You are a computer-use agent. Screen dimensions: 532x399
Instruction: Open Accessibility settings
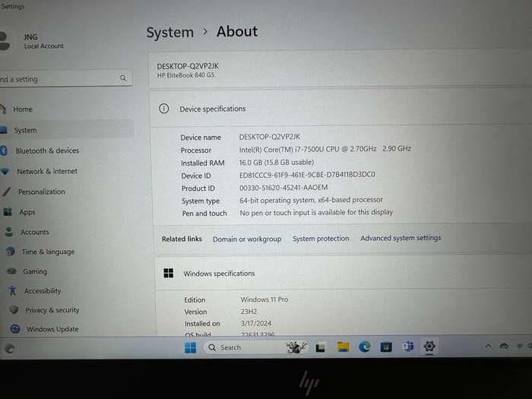coord(43,291)
